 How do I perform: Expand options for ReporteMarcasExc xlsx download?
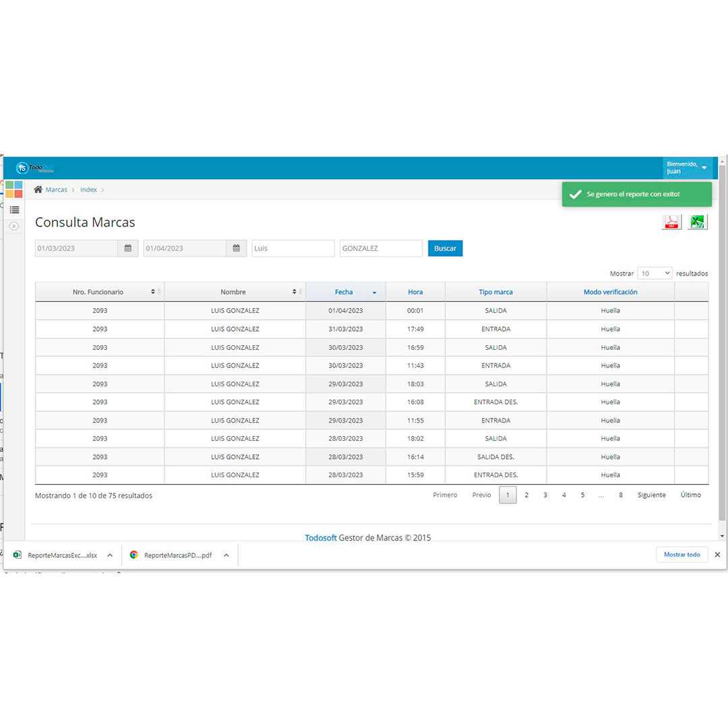(110, 555)
